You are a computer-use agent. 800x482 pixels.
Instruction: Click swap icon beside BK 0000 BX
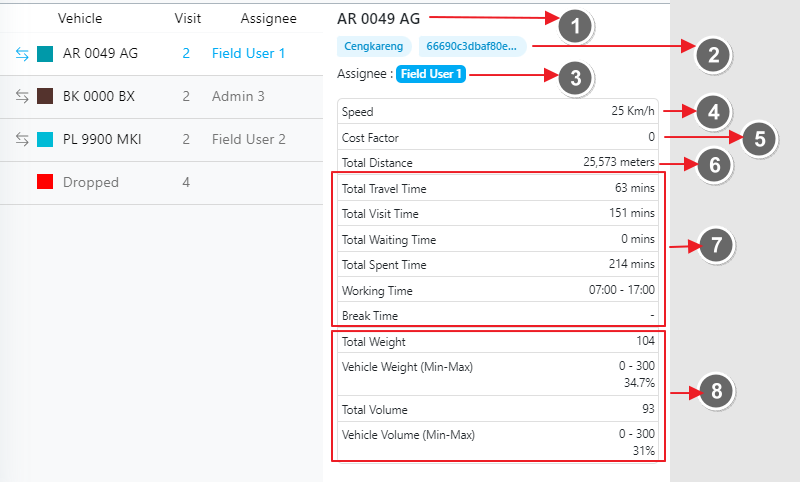pyautogui.click(x=22, y=97)
